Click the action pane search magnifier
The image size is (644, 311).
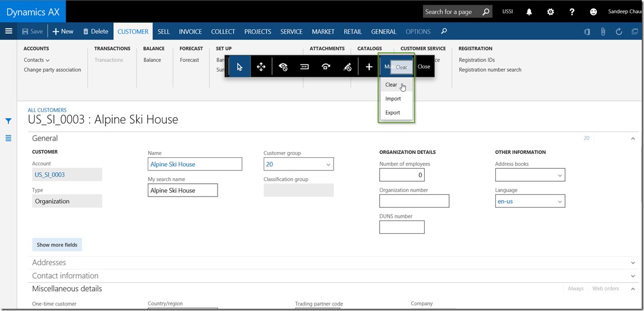444,31
